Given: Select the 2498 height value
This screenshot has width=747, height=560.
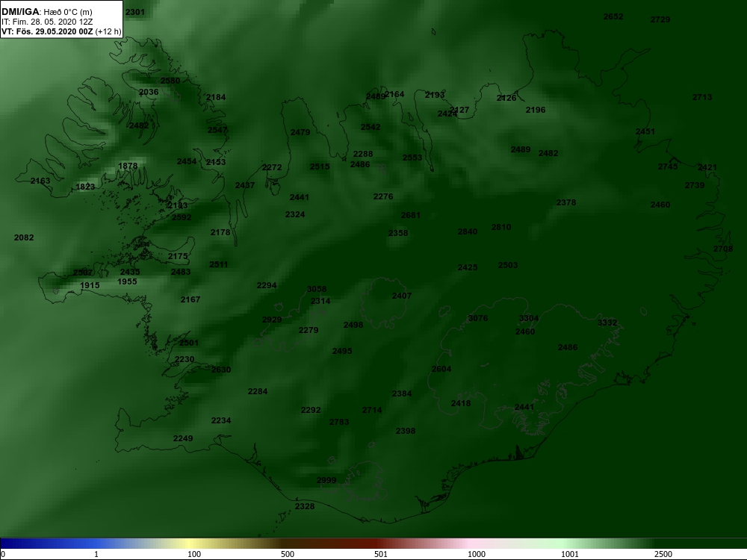Looking at the screenshot, I should (353, 326).
